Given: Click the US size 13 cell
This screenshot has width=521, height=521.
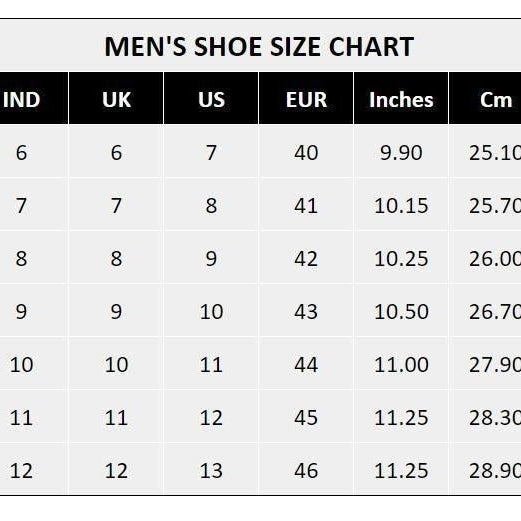Looking at the screenshot, I should pos(211,470).
